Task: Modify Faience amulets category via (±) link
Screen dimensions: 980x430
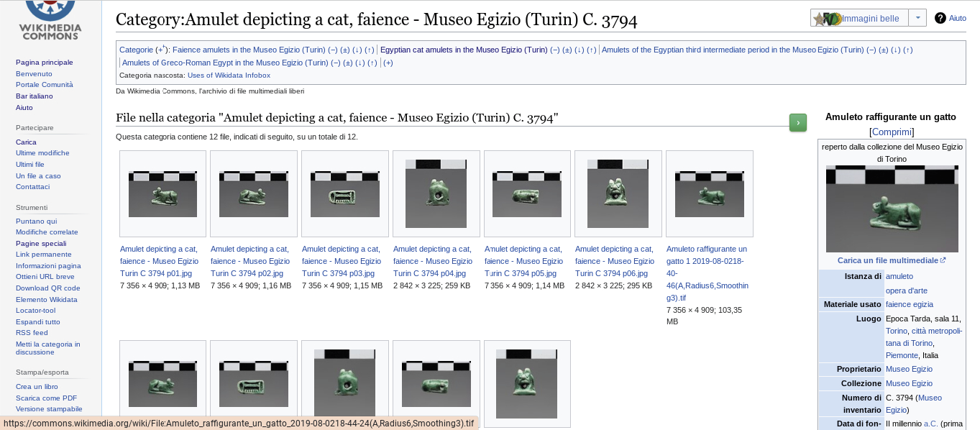Action: click(x=345, y=50)
